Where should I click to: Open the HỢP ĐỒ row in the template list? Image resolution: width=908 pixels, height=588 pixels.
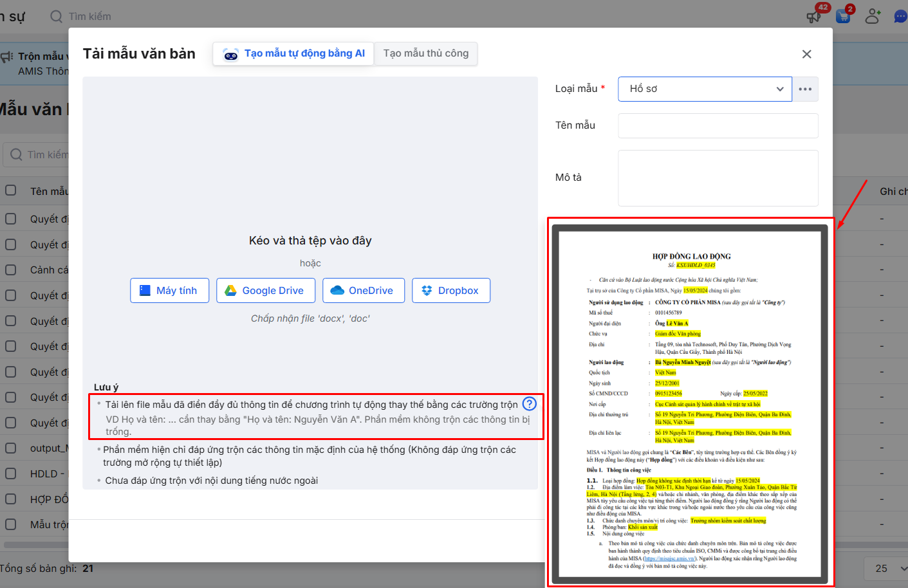(50, 499)
